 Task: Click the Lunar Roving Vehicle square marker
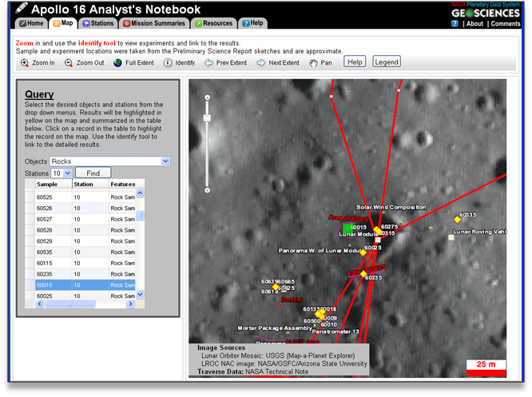coord(451,237)
